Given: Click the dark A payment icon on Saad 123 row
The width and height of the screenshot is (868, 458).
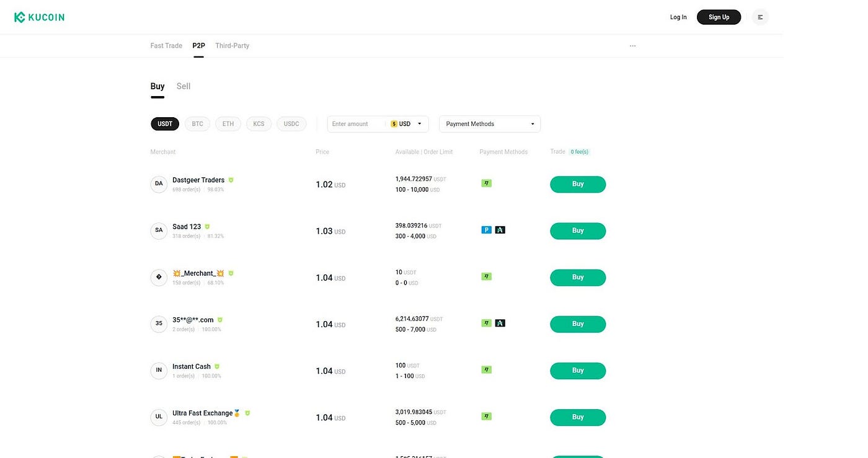Looking at the screenshot, I should pos(500,229).
